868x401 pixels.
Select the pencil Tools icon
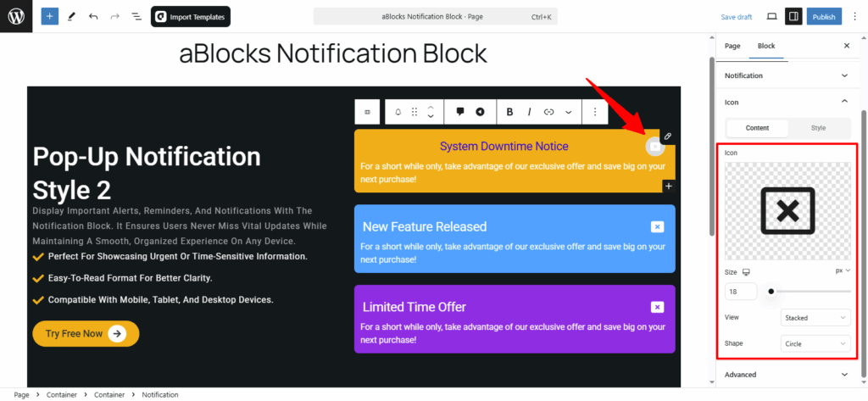[71, 17]
